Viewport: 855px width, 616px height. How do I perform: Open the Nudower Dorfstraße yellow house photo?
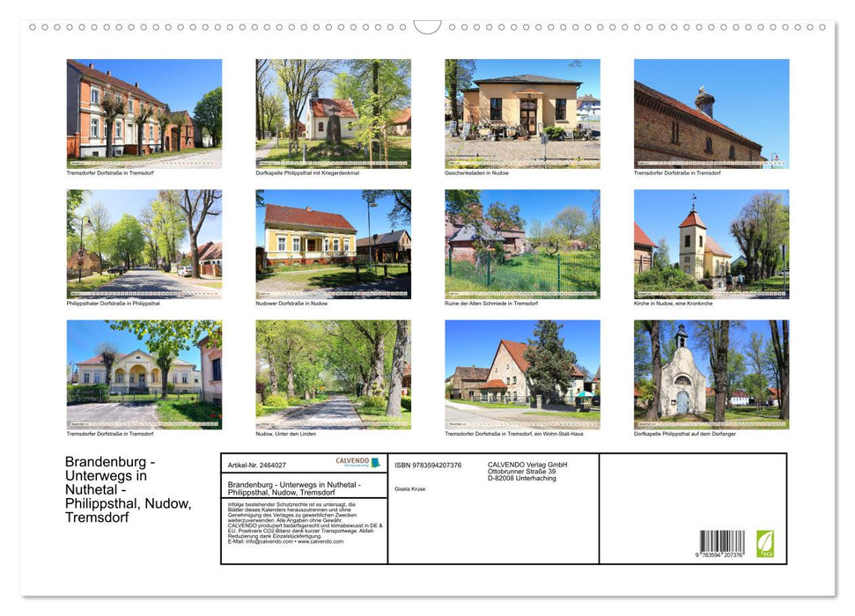tap(333, 245)
